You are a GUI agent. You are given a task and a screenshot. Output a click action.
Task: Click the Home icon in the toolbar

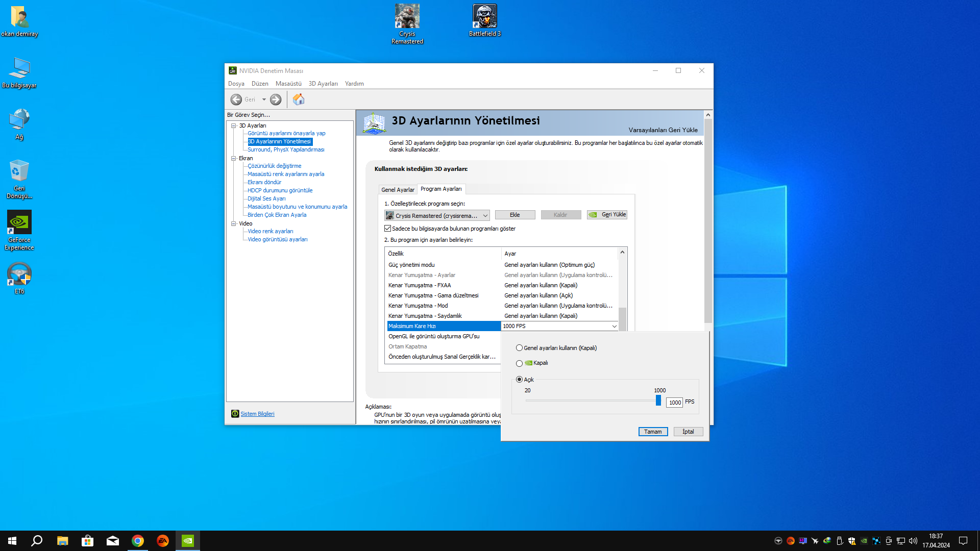pos(299,99)
